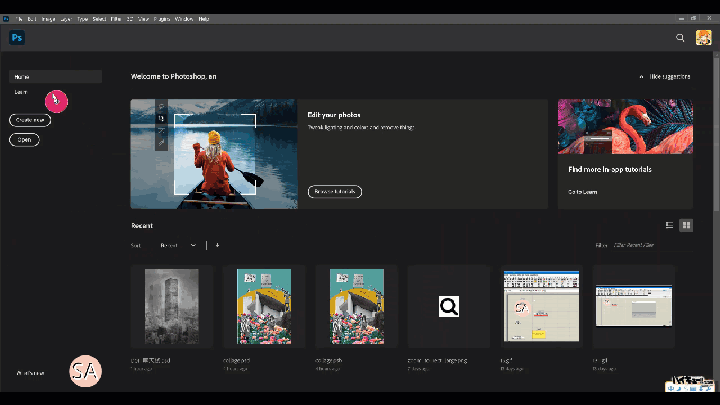Open the kayak photo tutorial image
The width and height of the screenshot is (720, 405).
pyautogui.click(x=214, y=154)
